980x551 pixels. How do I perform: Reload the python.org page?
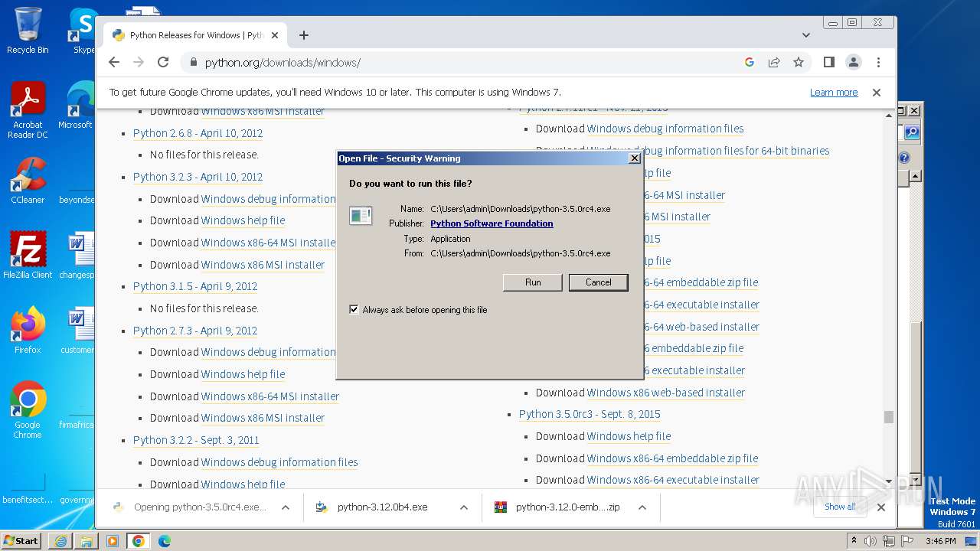click(x=163, y=63)
